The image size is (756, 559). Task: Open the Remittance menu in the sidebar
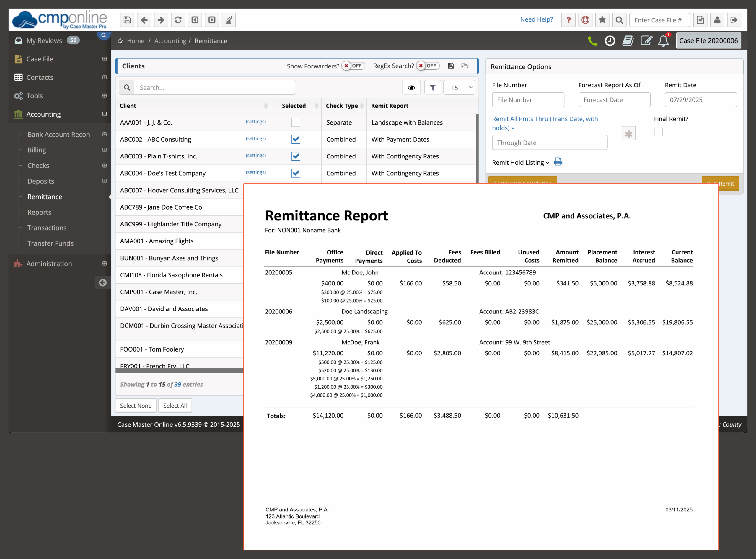(44, 197)
